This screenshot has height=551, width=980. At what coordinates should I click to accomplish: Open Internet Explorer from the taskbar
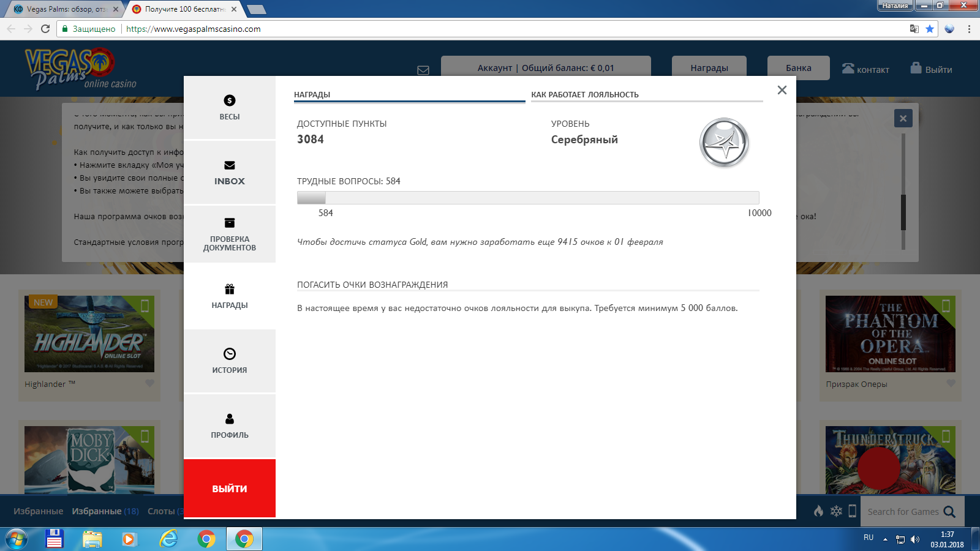coord(168,539)
